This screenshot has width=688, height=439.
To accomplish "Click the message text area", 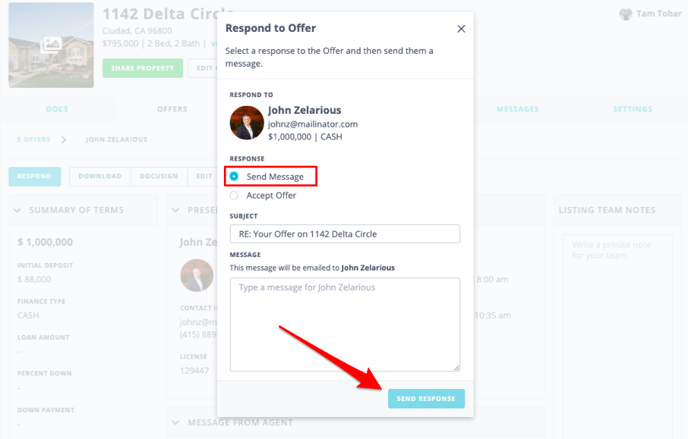I will click(345, 325).
